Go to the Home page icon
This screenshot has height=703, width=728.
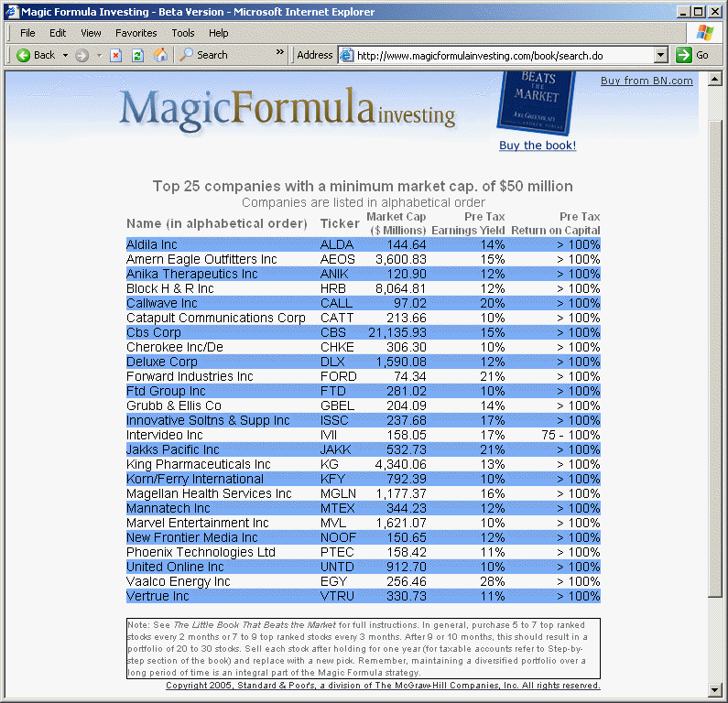click(160, 55)
